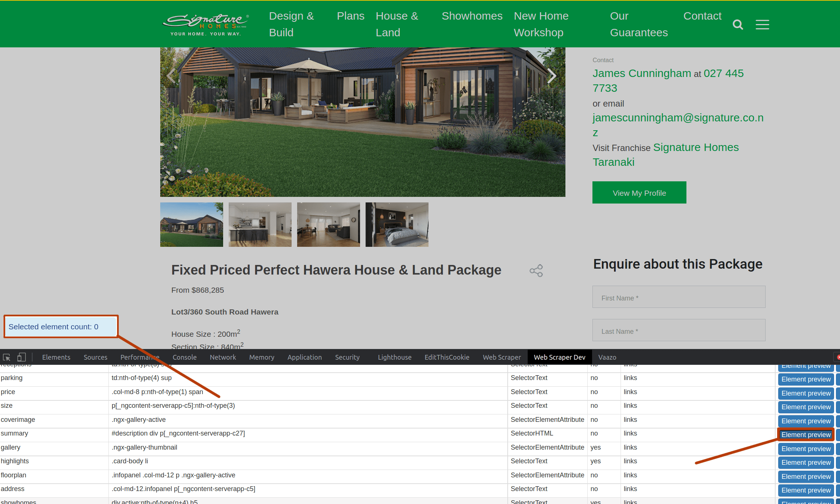Open House & Land menu item

pos(397,24)
